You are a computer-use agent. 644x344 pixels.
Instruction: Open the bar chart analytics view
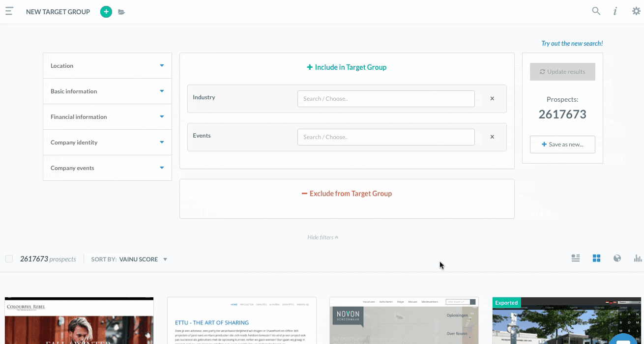coord(638,258)
